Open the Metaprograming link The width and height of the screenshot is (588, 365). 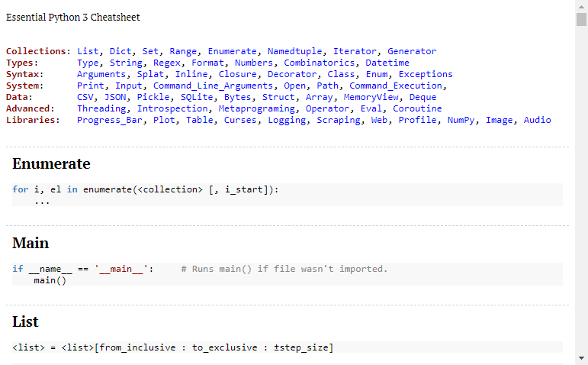tap(256, 108)
